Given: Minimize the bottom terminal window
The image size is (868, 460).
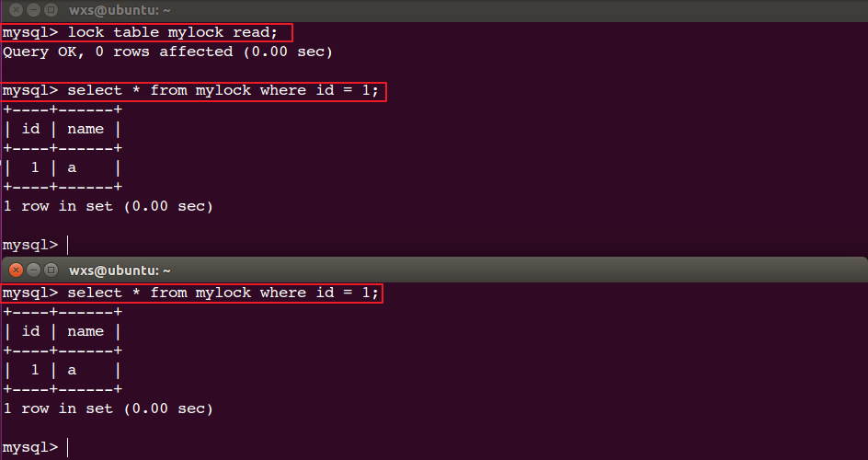Looking at the screenshot, I should click(34, 270).
